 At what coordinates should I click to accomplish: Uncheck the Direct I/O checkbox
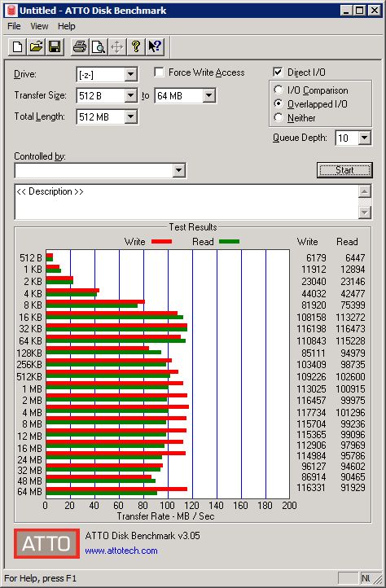pyautogui.click(x=278, y=72)
